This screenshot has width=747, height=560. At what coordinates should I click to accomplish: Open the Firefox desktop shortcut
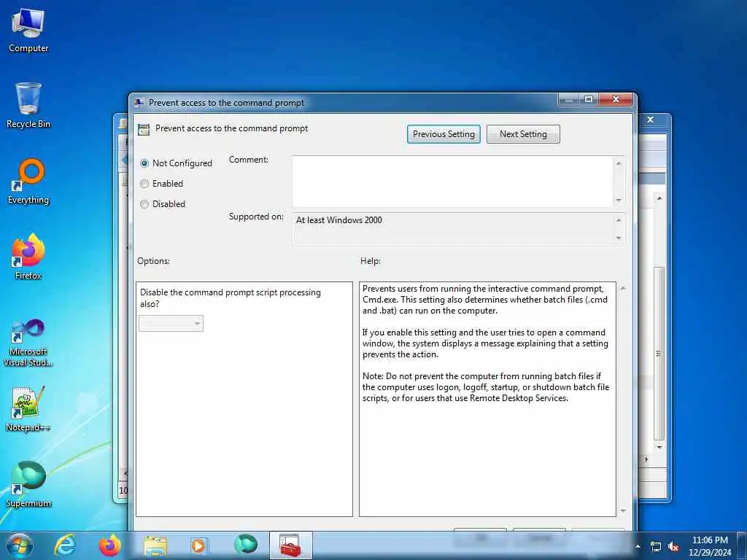(28, 257)
